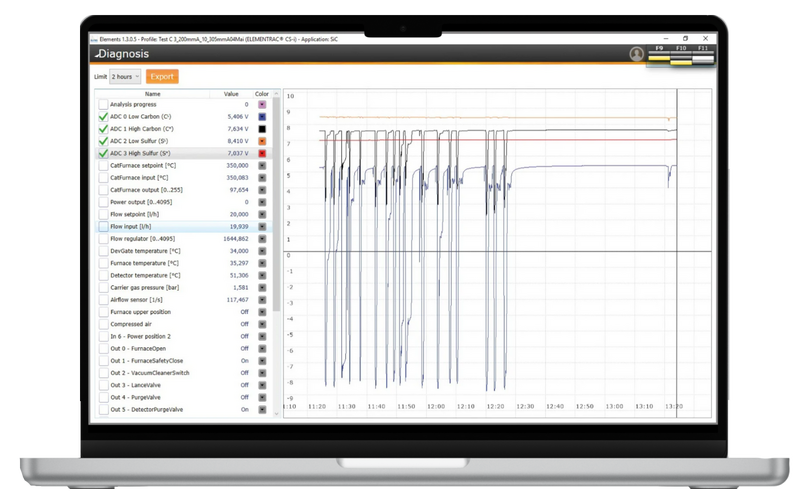Open the user profile icon
Viewport: 806px width, 500px height.
click(636, 54)
